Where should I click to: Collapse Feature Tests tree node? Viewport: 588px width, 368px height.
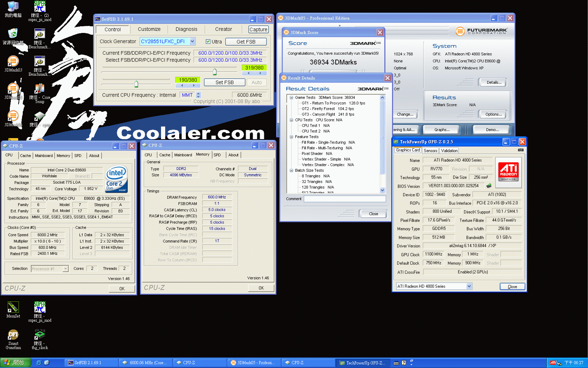291,137
